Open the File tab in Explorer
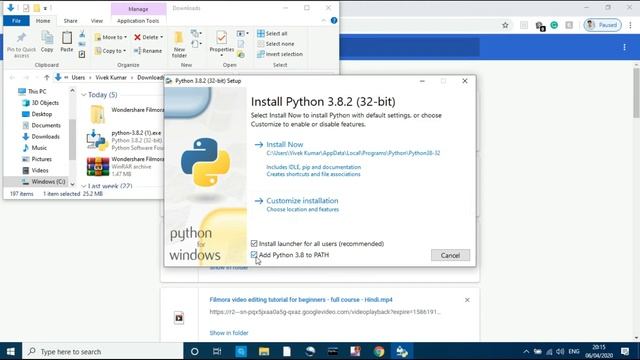Image resolution: width=640 pixels, height=360 pixels. (16, 21)
